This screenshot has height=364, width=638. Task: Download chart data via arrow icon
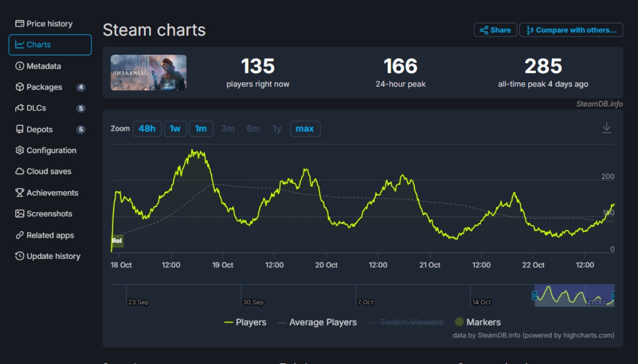tap(607, 128)
